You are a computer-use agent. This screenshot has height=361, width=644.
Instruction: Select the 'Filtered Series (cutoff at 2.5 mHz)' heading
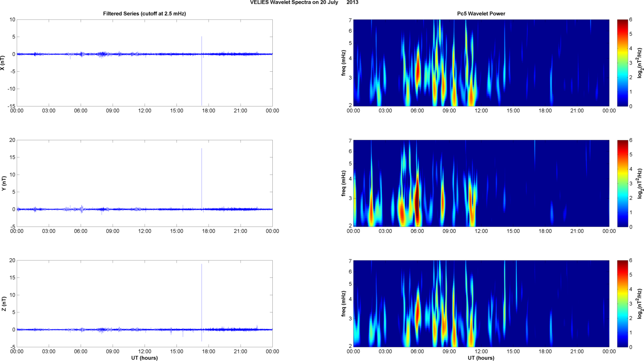pos(144,14)
